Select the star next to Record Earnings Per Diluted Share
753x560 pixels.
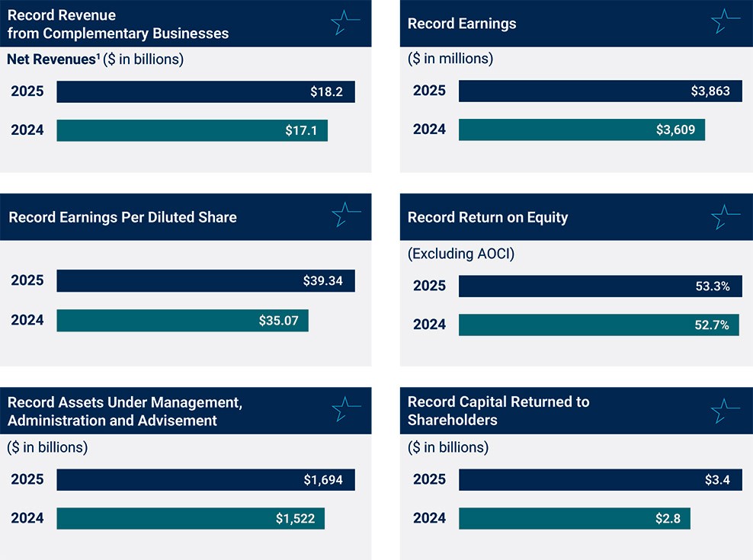click(x=345, y=216)
